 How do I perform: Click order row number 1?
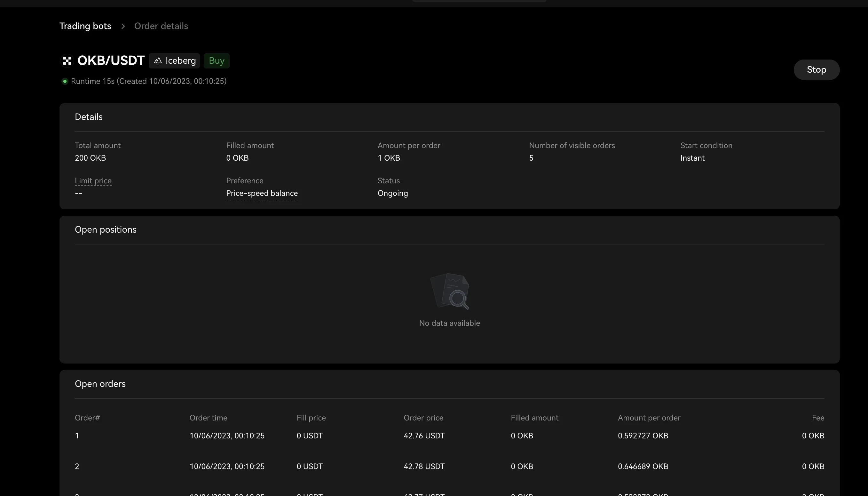(x=77, y=436)
